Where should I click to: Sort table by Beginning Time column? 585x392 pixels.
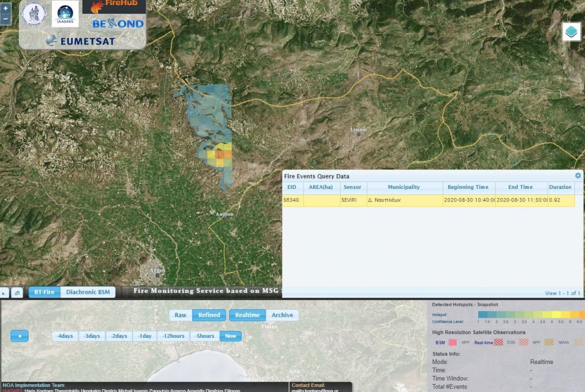tap(468, 187)
